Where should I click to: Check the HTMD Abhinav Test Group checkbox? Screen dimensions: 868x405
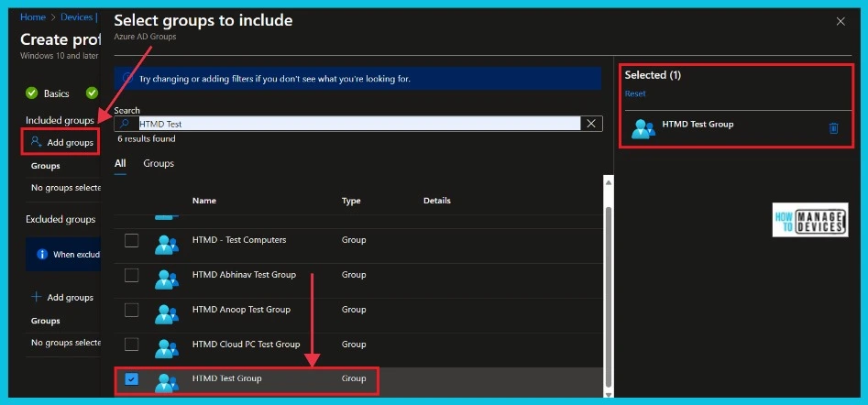[x=131, y=275]
